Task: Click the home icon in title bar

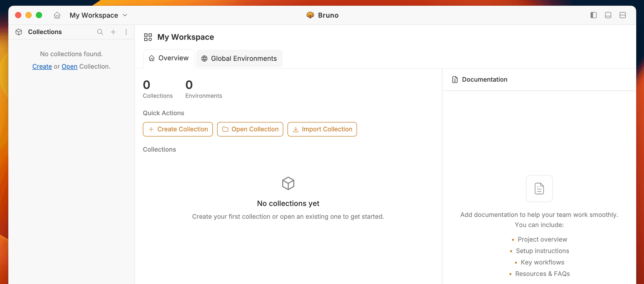Action: click(57, 15)
